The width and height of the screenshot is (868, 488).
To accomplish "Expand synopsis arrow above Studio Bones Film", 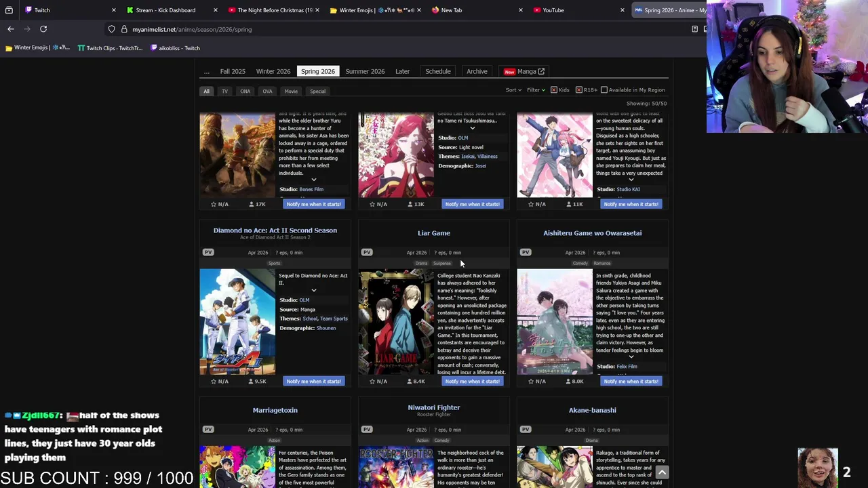I will pos(313,180).
